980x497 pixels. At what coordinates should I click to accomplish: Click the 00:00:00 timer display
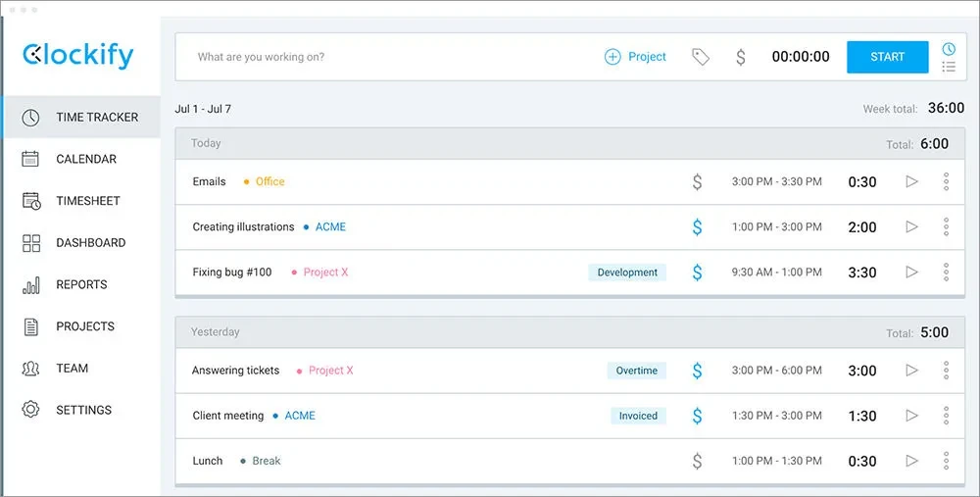(x=801, y=57)
